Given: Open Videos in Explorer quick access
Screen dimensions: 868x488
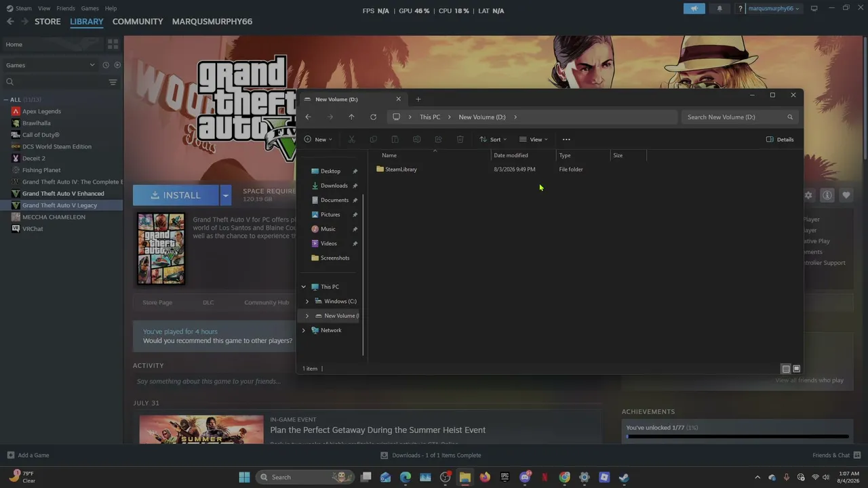Looking at the screenshot, I should click(x=329, y=243).
